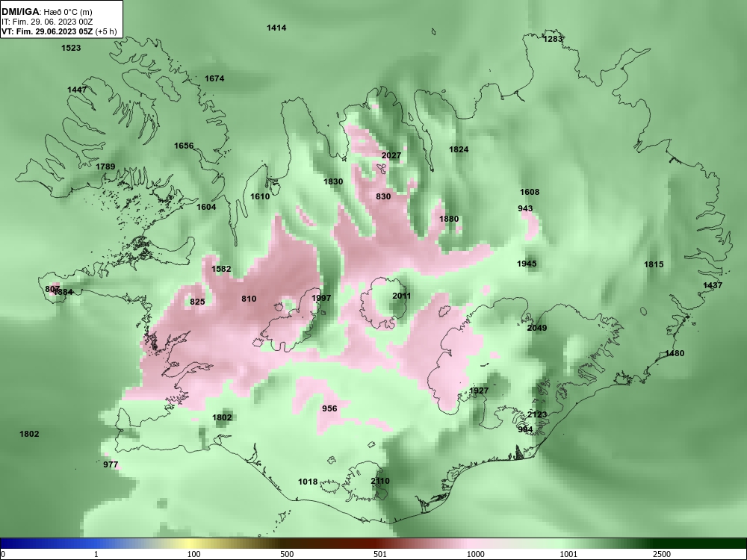Screen dimensions: 747x560
Task: Click the 943 height value
Action: click(x=525, y=208)
